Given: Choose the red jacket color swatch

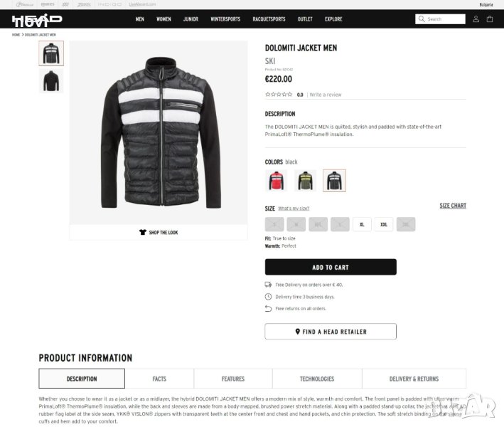Looking at the screenshot, I should pyautogui.click(x=276, y=181).
